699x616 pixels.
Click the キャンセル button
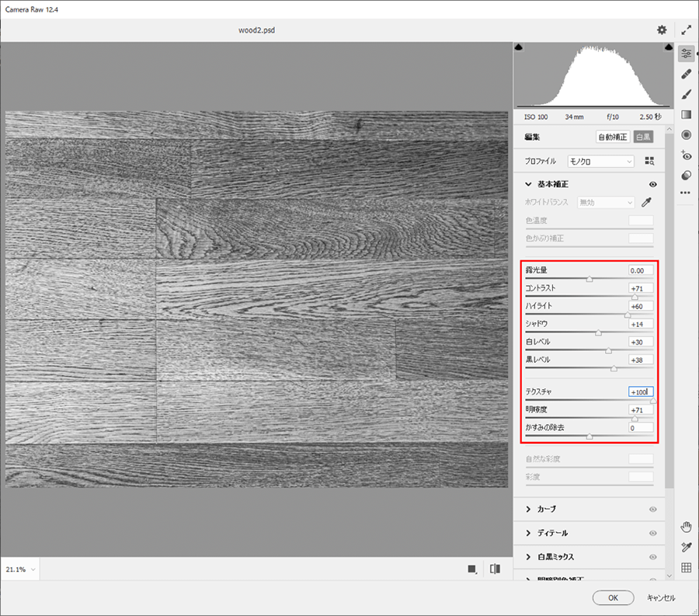click(x=661, y=597)
